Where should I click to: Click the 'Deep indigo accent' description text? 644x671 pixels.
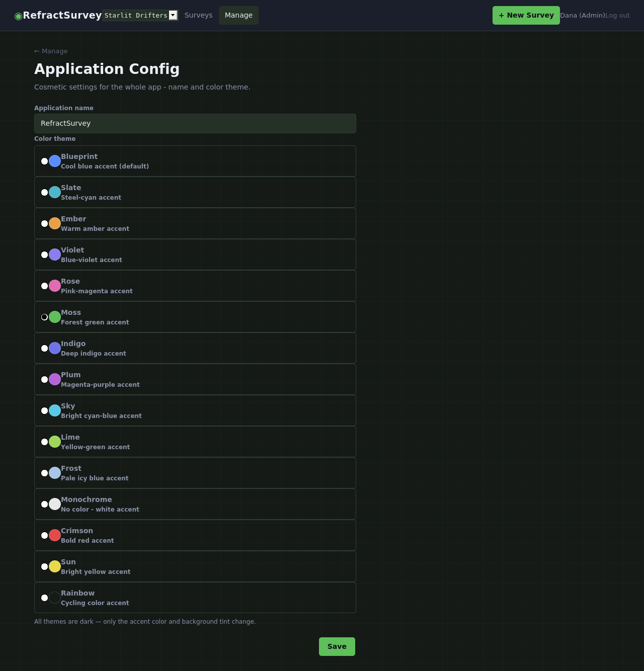(94, 354)
